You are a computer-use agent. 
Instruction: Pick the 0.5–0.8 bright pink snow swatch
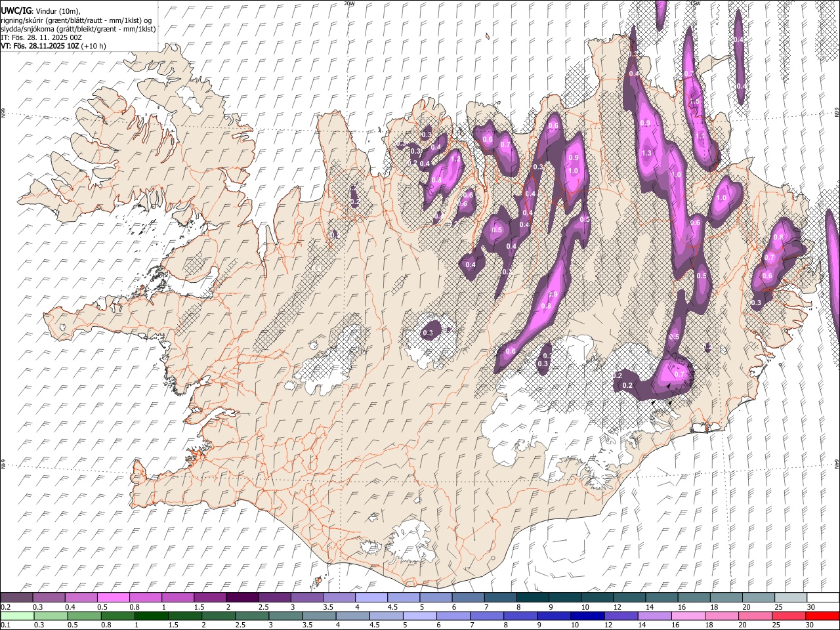point(114,597)
